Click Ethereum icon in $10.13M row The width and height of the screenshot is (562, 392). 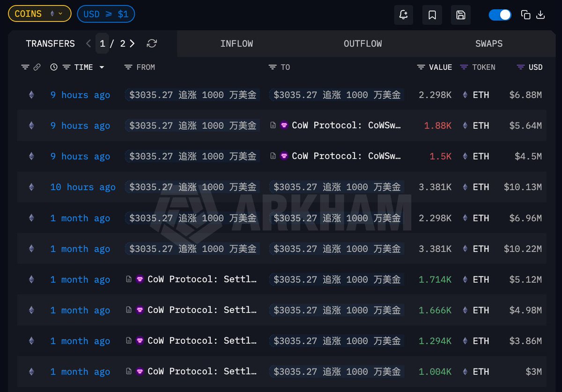[x=31, y=187]
